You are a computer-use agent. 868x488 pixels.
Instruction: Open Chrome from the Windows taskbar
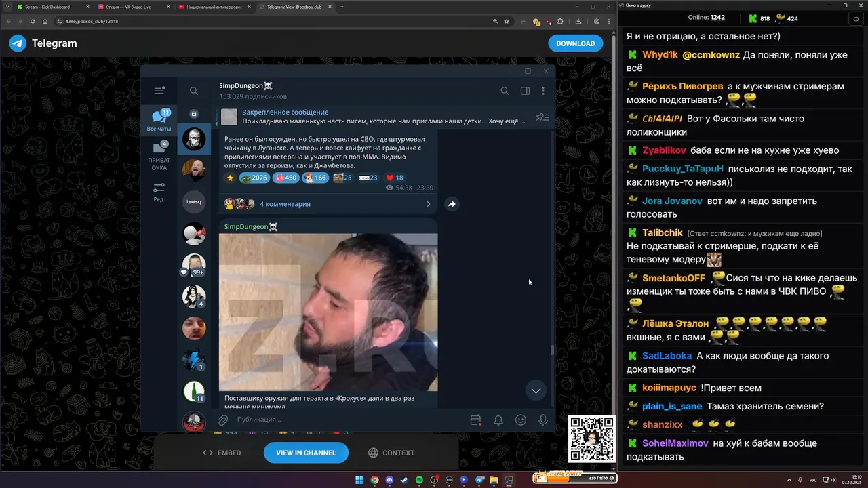[x=374, y=480]
